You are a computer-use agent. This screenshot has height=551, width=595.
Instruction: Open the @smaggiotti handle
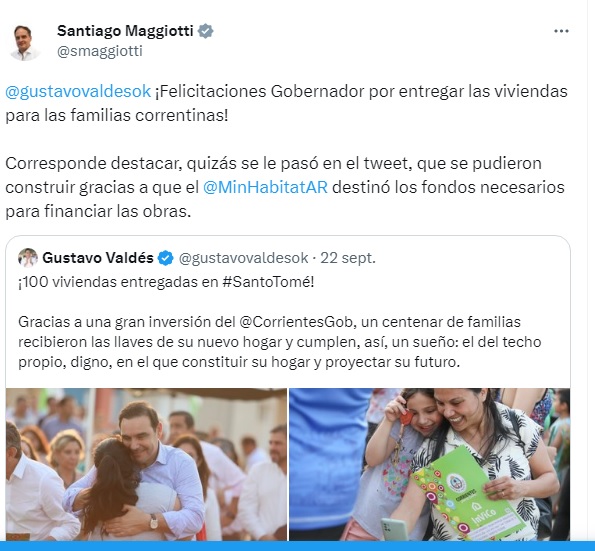click(100, 51)
